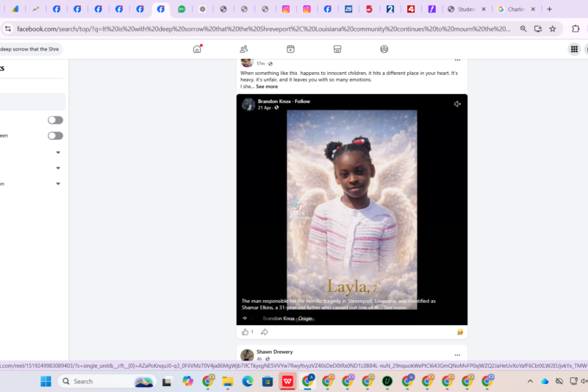588x392 pixels.
Task: Open the Groups icon in Facebook header
Action: (384, 49)
